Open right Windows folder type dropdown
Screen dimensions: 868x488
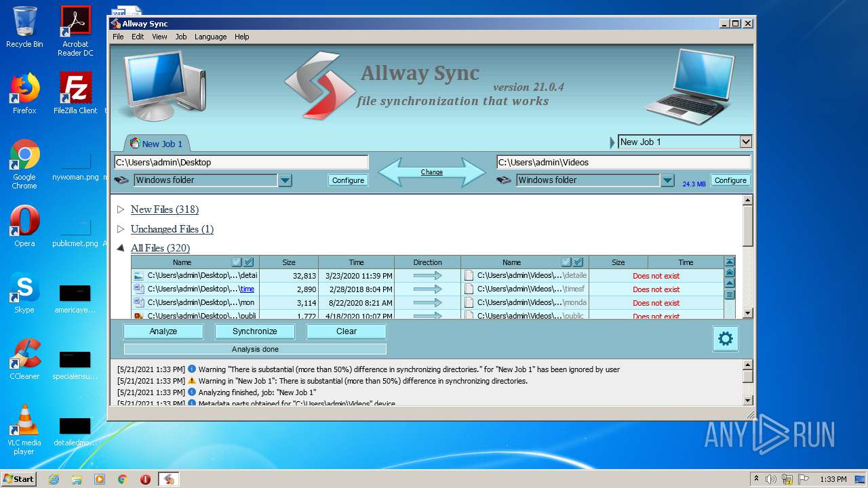coord(668,180)
